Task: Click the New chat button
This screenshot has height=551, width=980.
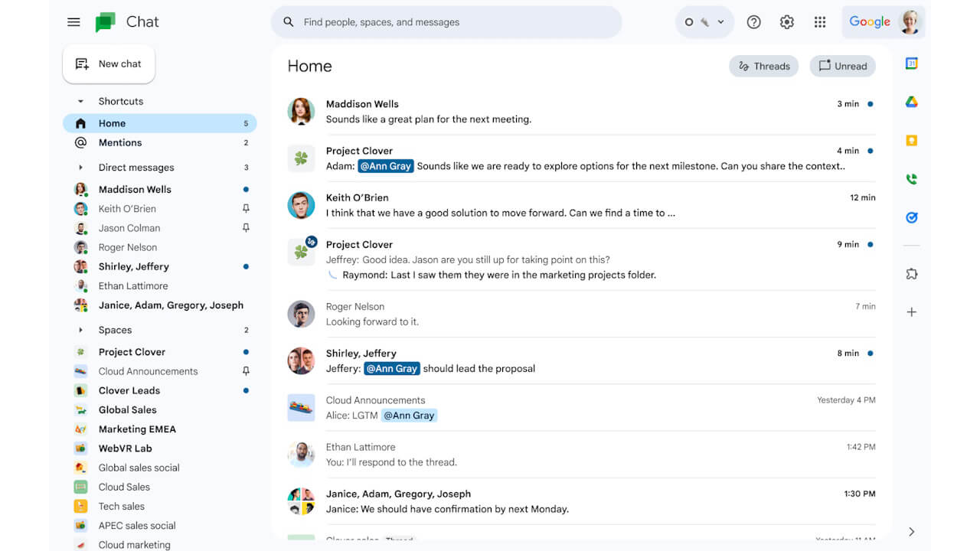Action: tap(109, 64)
